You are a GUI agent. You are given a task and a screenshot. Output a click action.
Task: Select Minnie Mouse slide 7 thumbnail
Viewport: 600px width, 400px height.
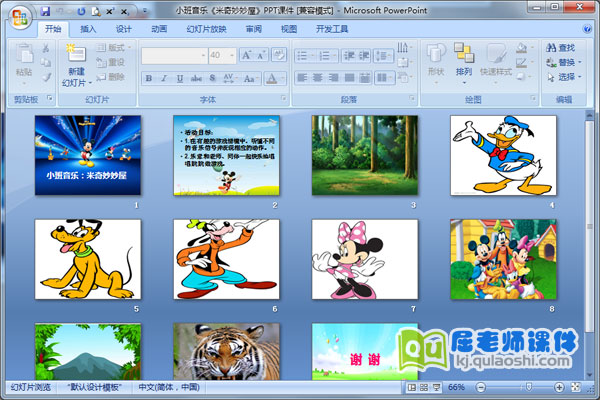click(x=365, y=259)
